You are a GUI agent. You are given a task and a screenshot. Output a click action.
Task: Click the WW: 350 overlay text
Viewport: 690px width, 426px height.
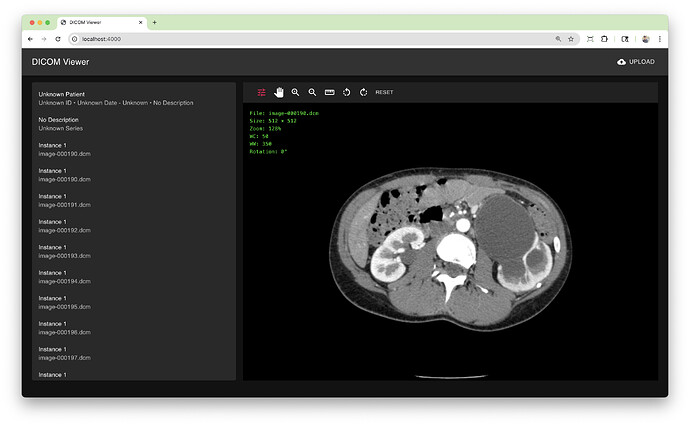261,143
